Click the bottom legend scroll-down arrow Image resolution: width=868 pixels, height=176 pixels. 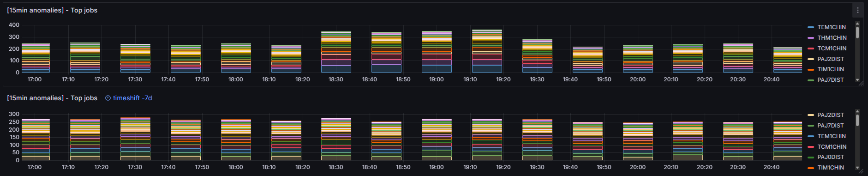(x=857, y=168)
